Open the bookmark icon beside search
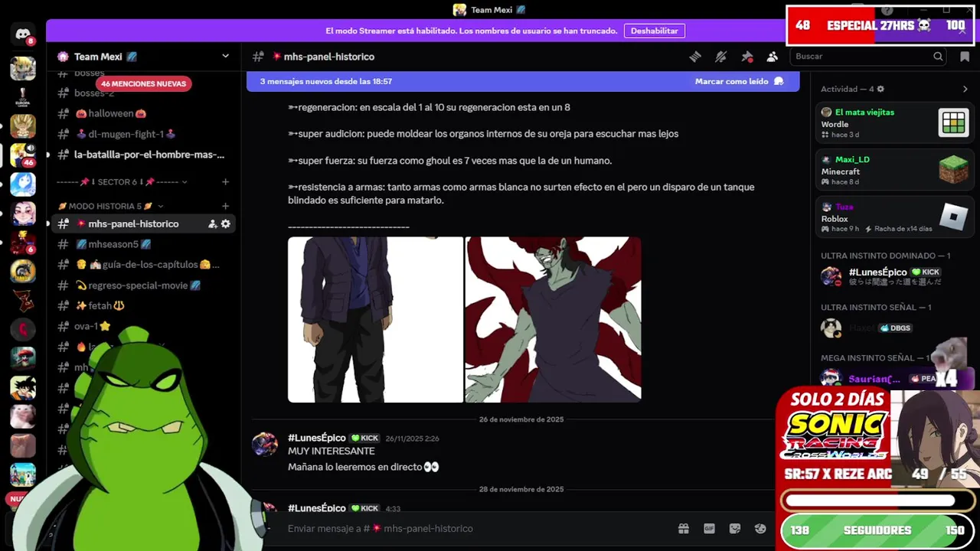Viewport: 980px width, 551px height. (965, 57)
